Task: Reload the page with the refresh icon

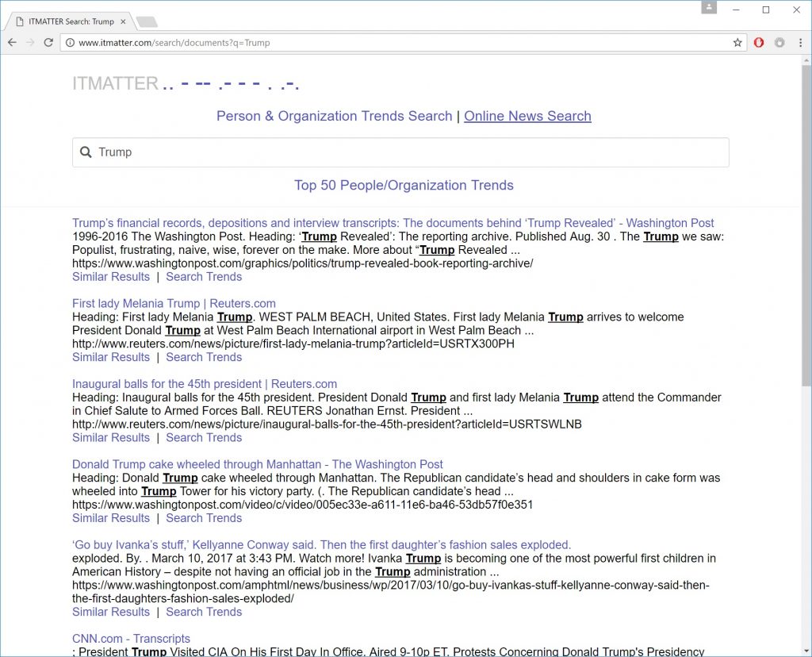Action: [49, 43]
